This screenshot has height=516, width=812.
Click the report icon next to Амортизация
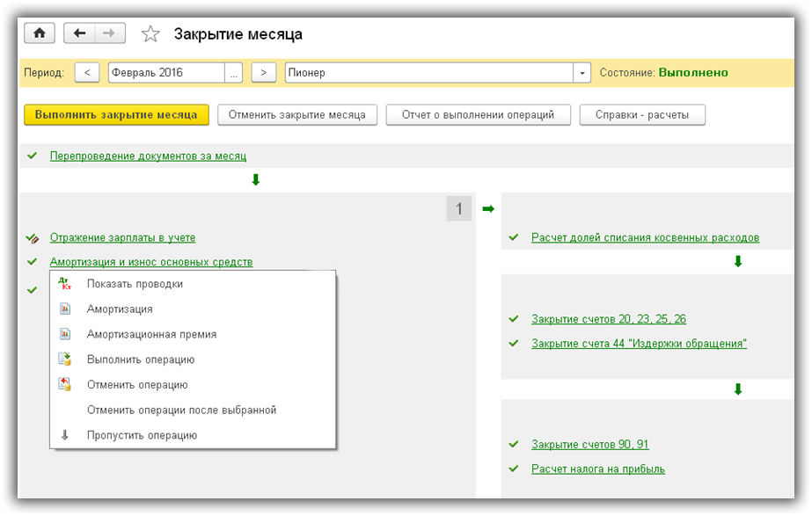[x=64, y=309]
